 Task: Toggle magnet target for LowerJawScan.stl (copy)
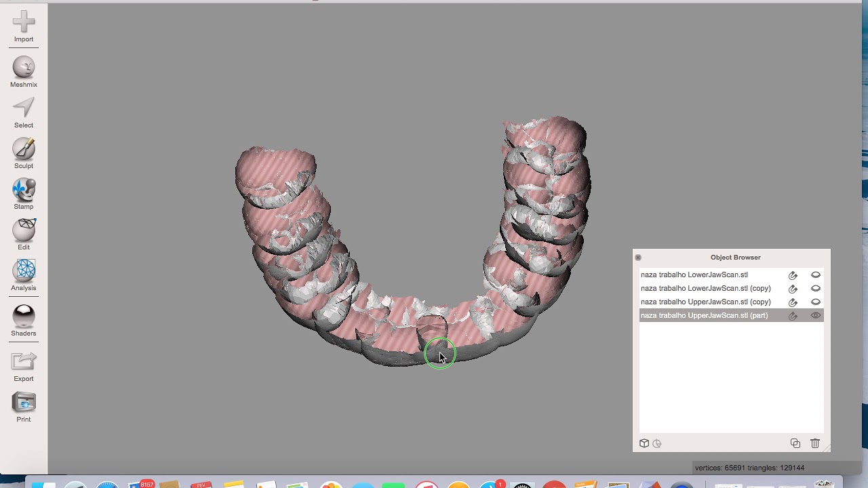point(793,289)
